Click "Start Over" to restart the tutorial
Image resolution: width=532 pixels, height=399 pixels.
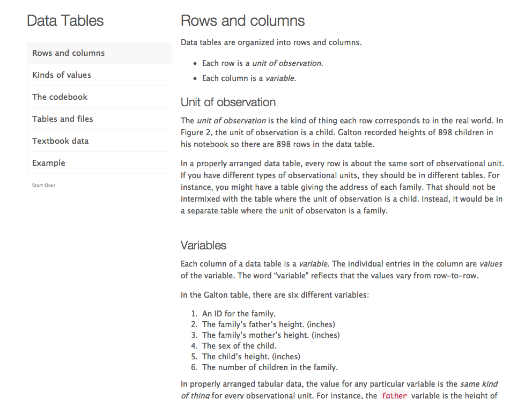43,185
